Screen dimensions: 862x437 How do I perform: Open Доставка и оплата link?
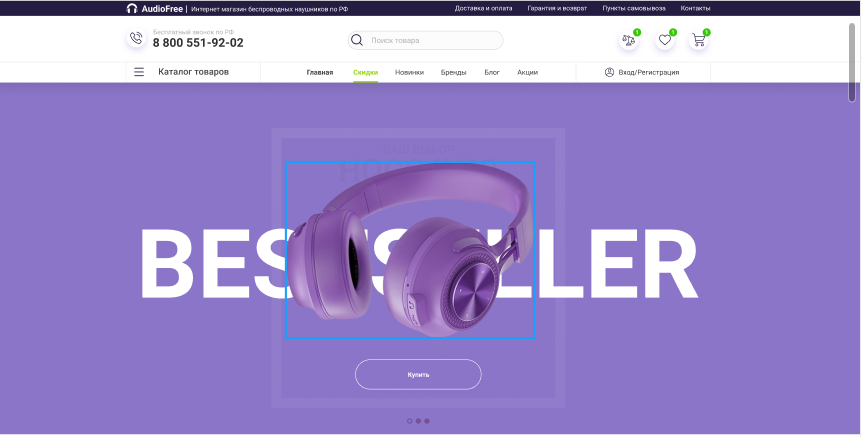(x=483, y=8)
